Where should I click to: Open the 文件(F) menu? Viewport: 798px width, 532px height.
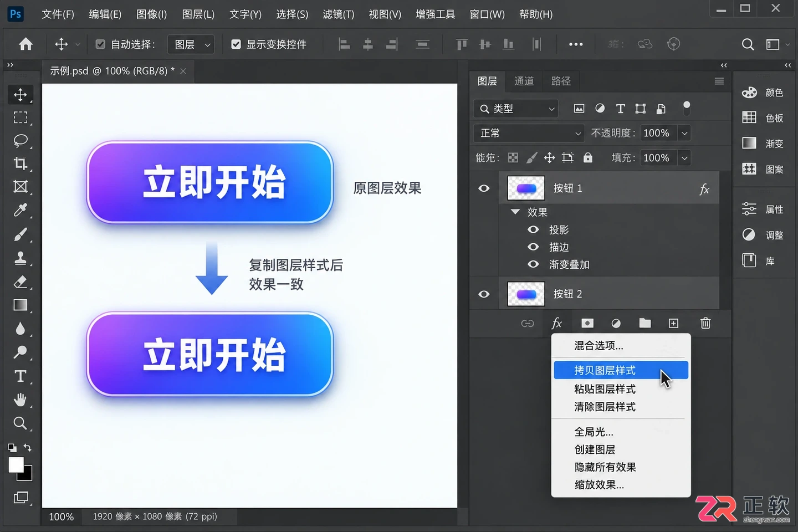pyautogui.click(x=58, y=14)
